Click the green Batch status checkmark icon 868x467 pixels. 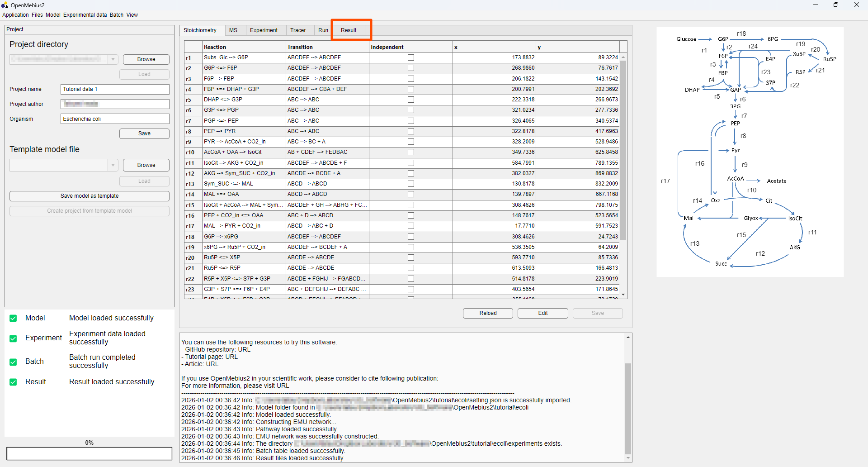tap(13, 362)
